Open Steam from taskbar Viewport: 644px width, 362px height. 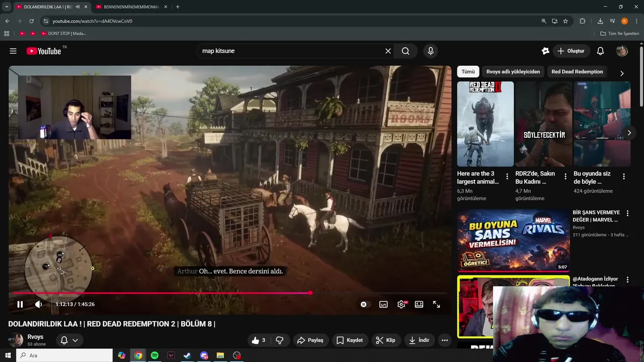pos(187,355)
